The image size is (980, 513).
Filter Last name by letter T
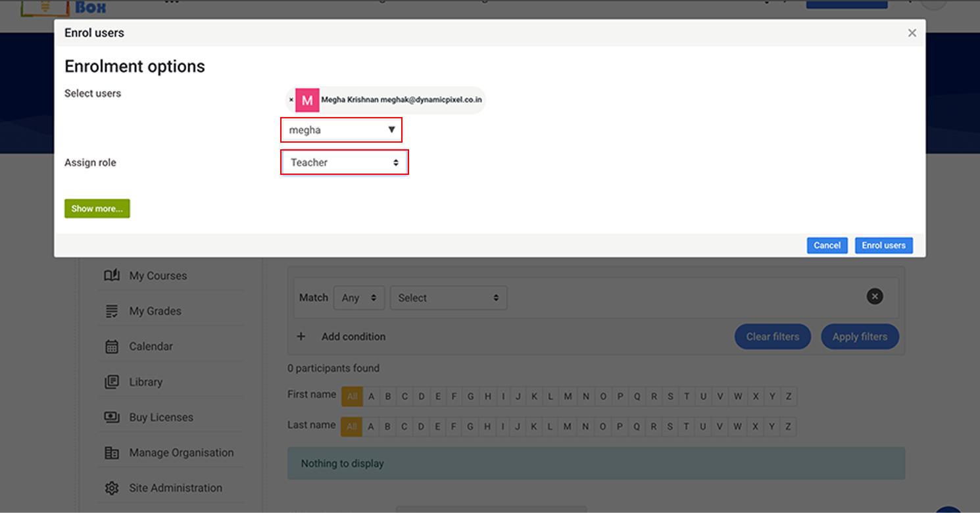pos(687,427)
